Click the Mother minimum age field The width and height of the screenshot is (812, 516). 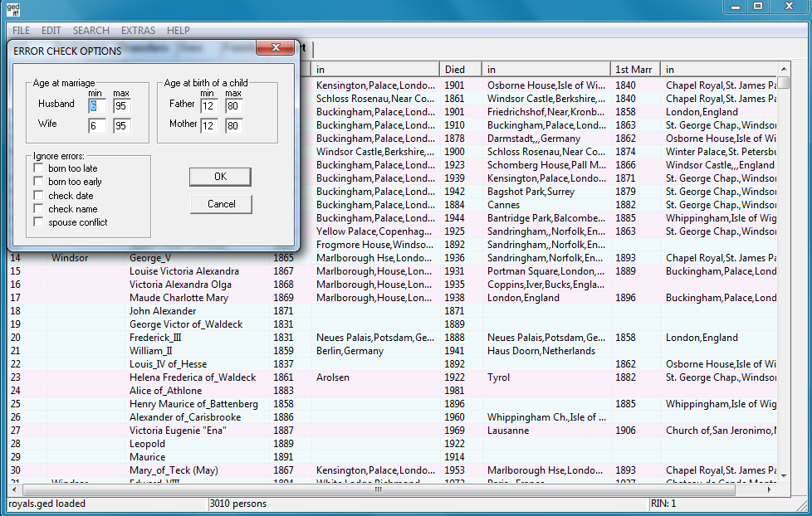pyautogui.click(x=209, y=126)
